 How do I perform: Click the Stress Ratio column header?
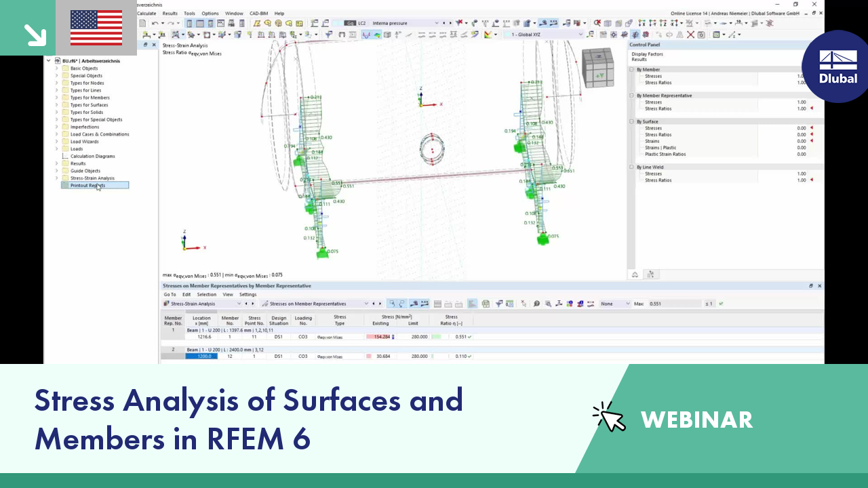pyautogui.click(x=451, y=320)
